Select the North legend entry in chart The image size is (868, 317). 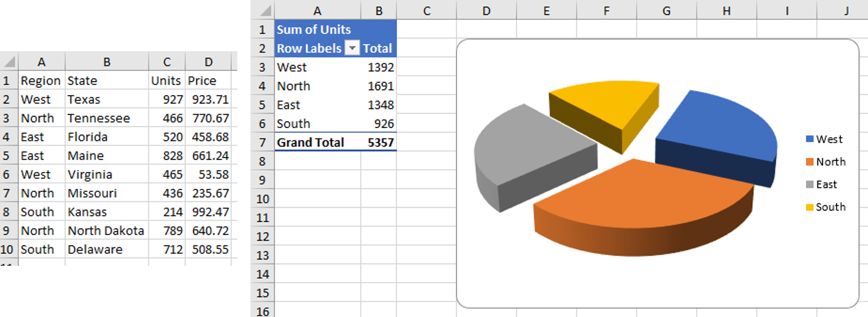[x=830, y=162]
